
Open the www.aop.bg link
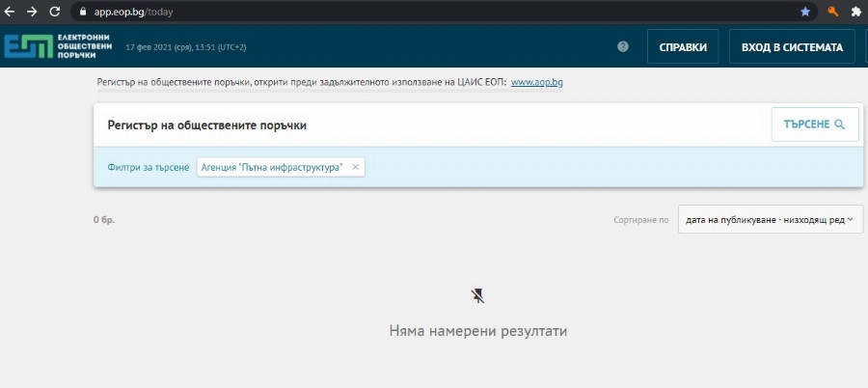536,82
